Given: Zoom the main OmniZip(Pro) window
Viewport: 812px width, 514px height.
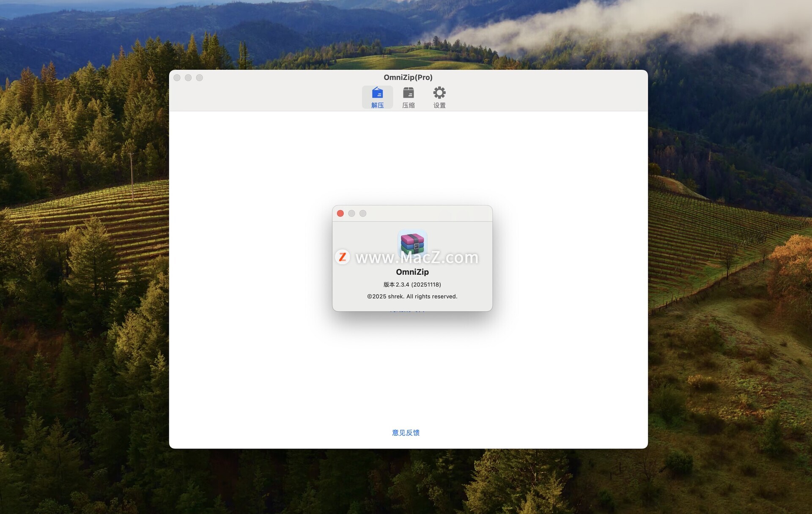Looking at the screenshot, I should point(200,78).
